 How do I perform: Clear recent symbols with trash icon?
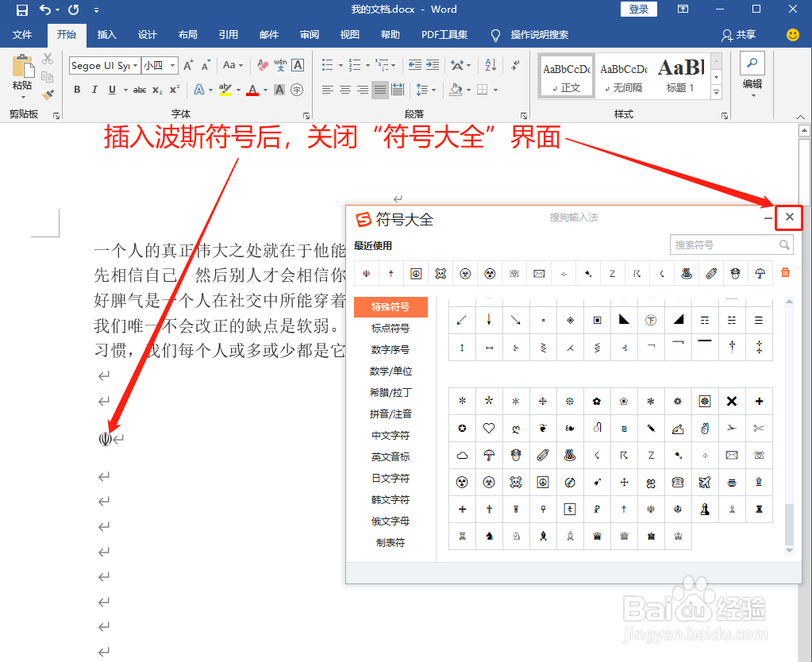pyautogui.click(x=785, y=272)
